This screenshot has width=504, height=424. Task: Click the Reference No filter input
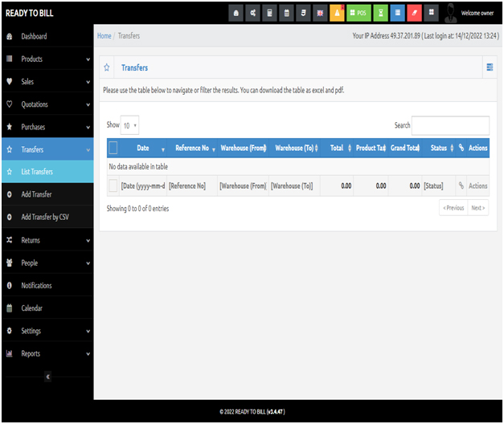(x=192, y=186)
